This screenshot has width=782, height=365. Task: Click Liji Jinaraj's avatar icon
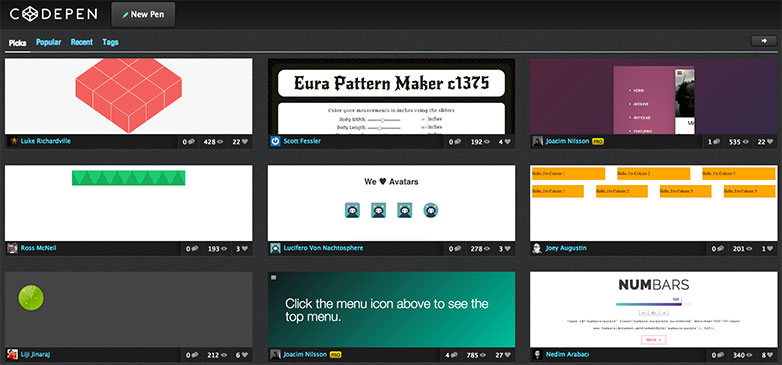[x=13, y=355]
